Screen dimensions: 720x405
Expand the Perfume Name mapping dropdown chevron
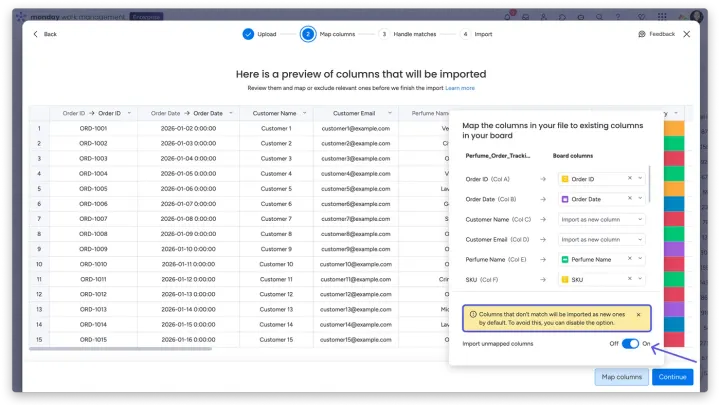coord(640,259)
